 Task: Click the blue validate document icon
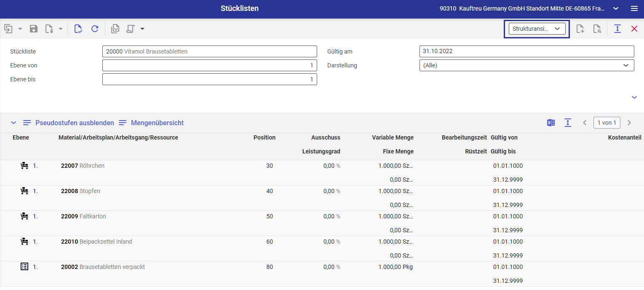pyautogui.click(x=78, y=29)
